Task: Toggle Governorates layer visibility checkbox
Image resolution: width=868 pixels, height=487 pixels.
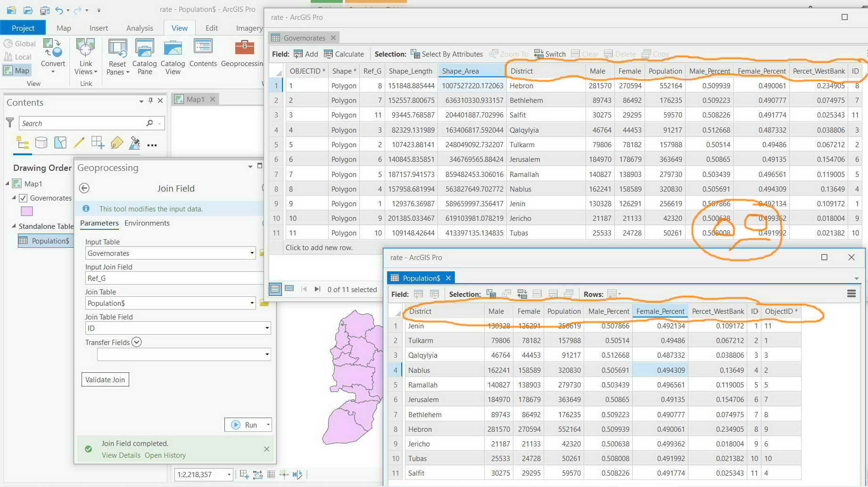Action: [x=23, y=198]
